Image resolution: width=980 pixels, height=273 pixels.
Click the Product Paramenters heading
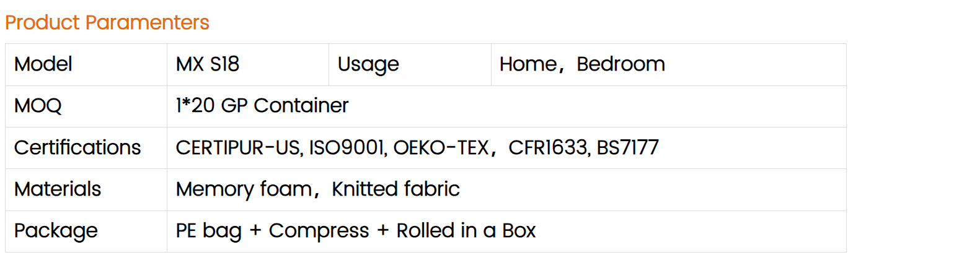pos(107,22)
